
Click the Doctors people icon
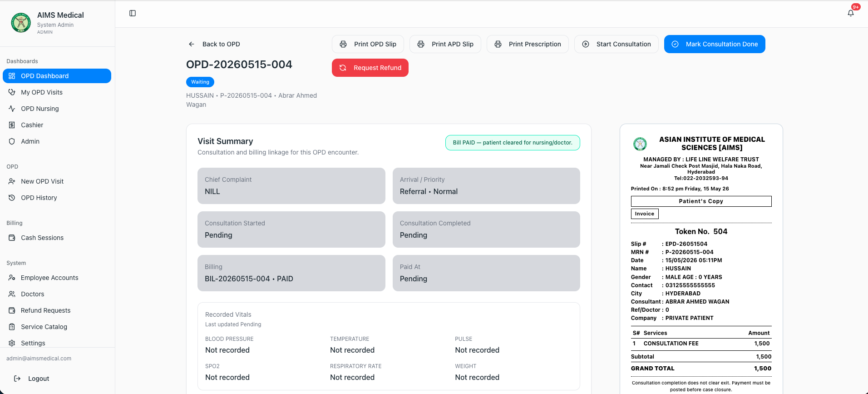12,294
